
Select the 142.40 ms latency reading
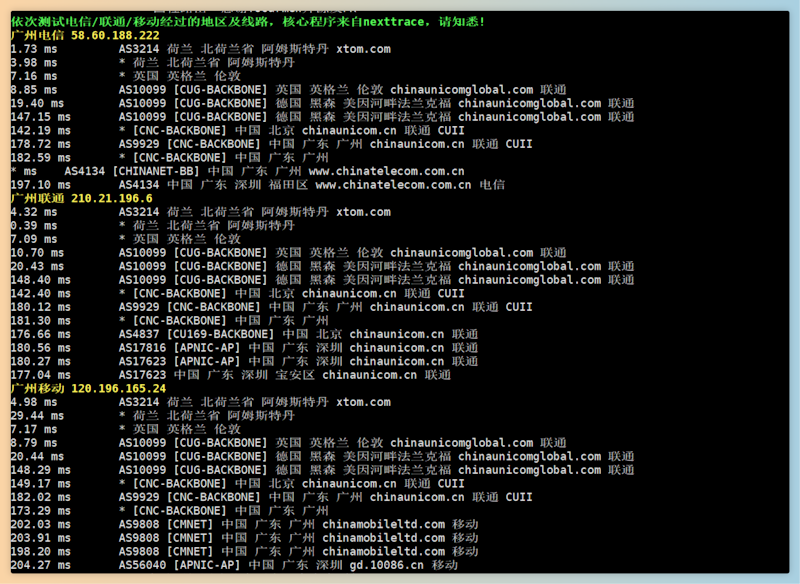(x=41, y=294)
